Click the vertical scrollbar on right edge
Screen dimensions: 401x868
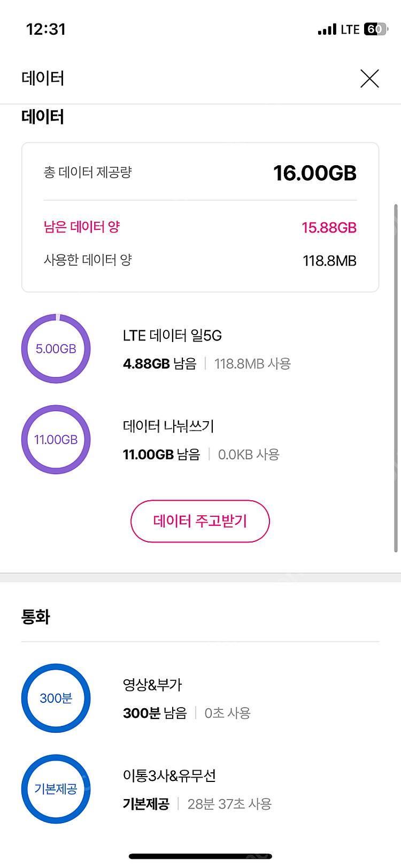pos(396,377)
